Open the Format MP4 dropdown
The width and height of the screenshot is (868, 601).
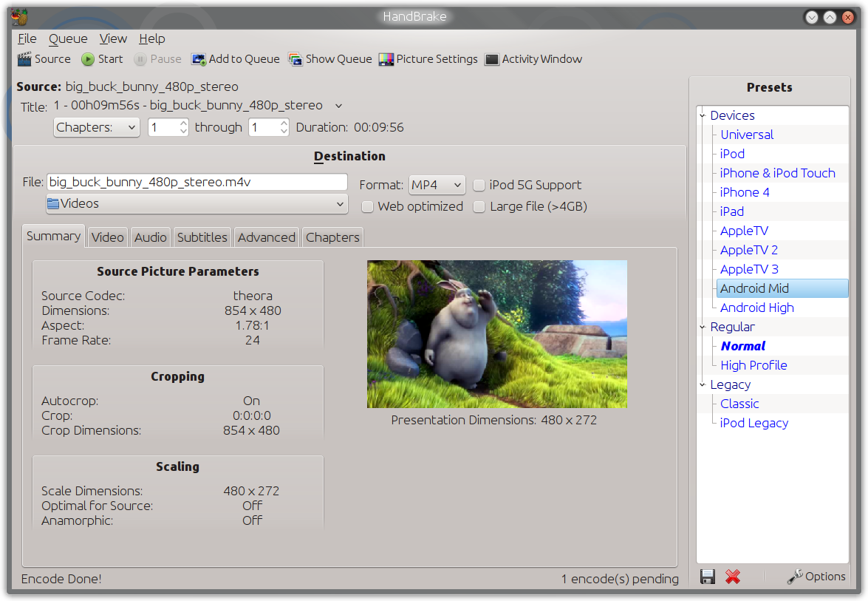(x=437, y=185)
